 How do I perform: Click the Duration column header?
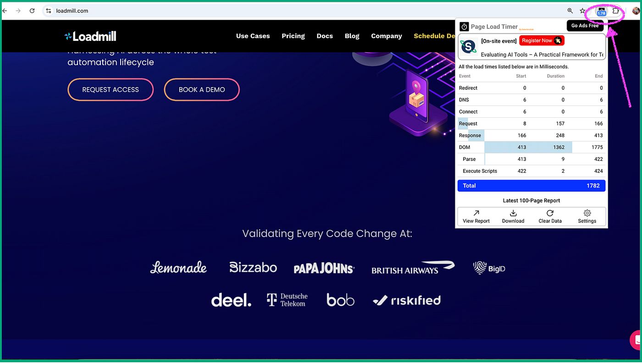point(556,76)
